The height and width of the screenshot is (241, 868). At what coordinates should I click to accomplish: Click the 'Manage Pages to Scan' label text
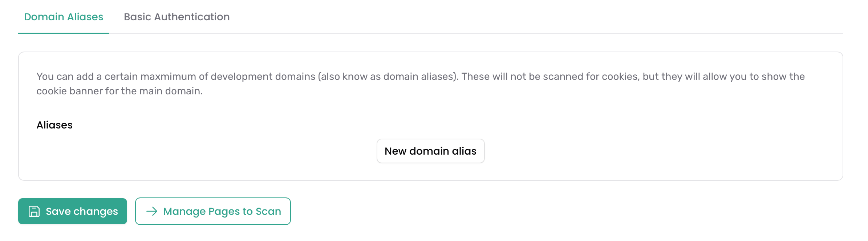tap(222, 211)
